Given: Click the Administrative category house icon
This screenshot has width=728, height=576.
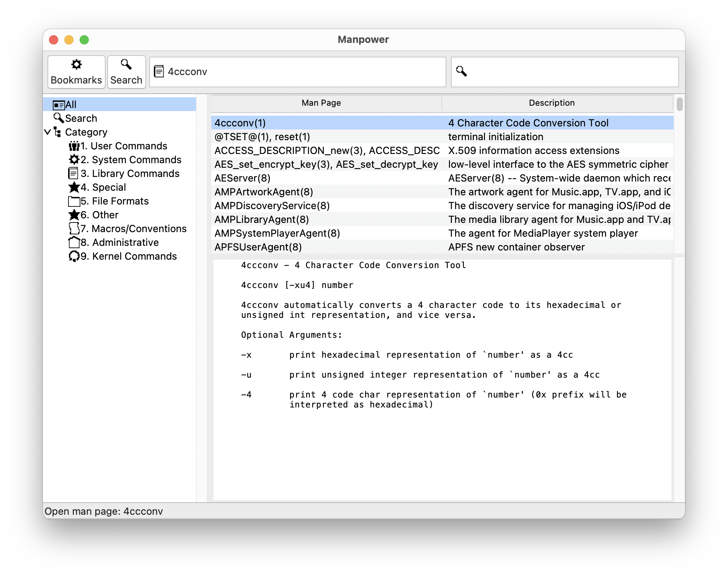Looking at the screenshot, I should click(73, 242).
